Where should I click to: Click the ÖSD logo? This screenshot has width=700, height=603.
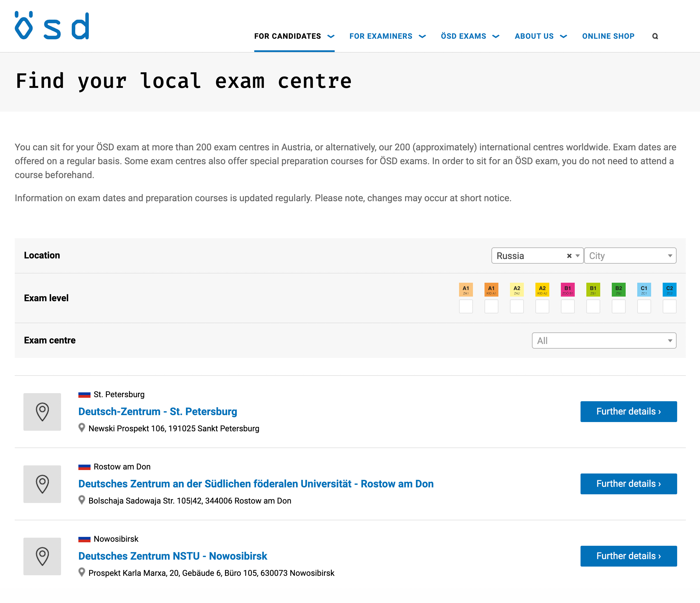click(x=52, y=25)
